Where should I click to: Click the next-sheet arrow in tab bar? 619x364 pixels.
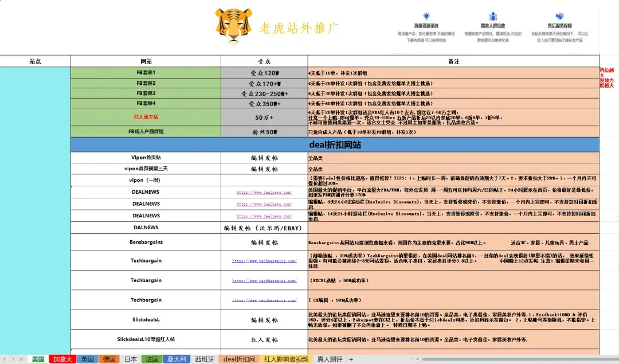coord(13,359)
